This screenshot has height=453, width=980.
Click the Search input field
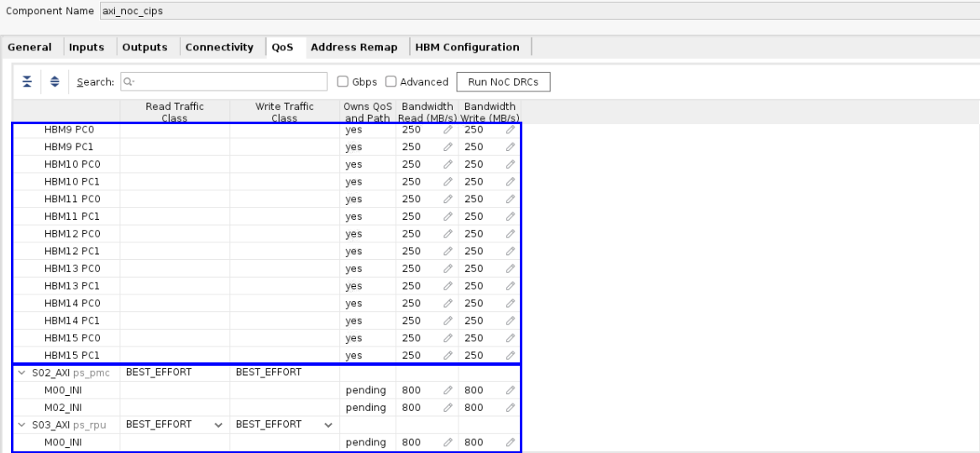click(225, 81)
